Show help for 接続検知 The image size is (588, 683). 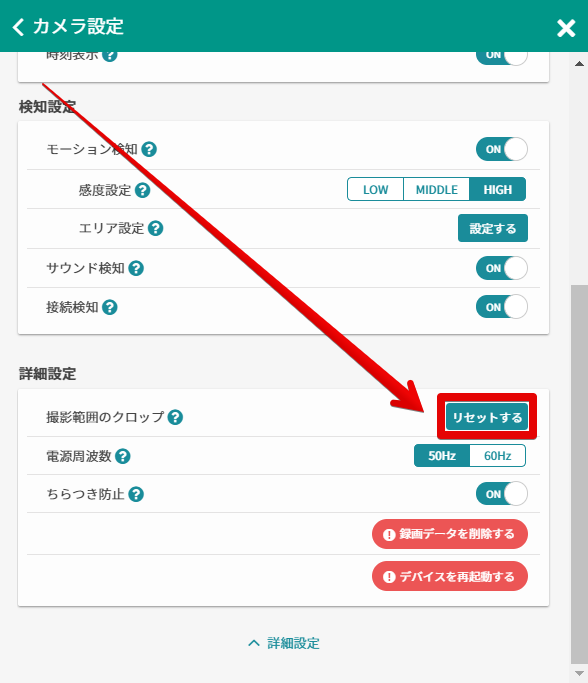[x=110, y=308]
